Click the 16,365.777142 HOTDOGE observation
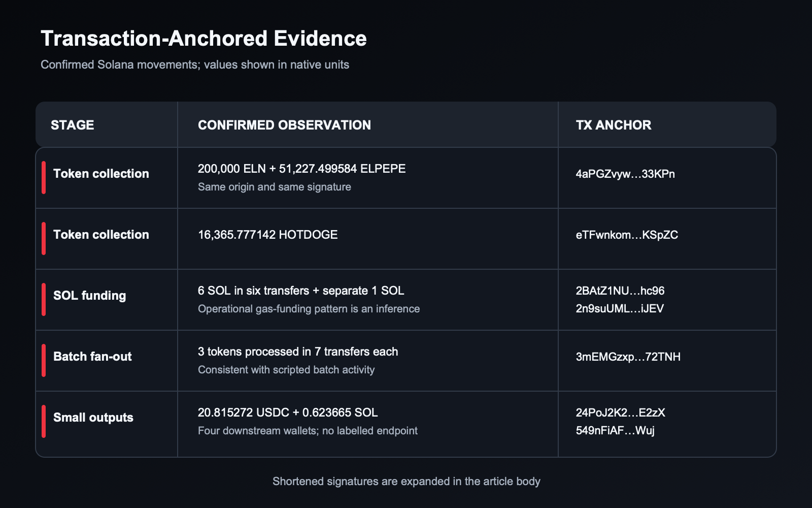This screenshot has height=508, width=812. point(267,235)
